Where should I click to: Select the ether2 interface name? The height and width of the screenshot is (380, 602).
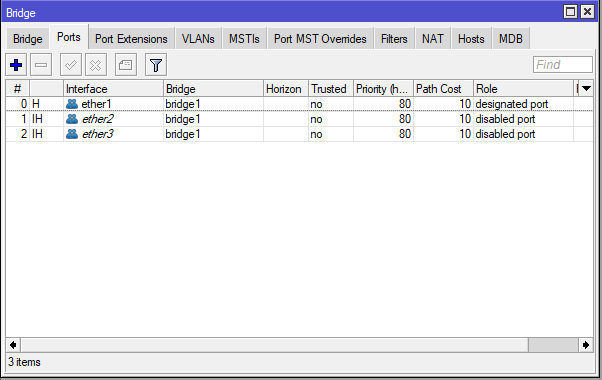click(98, 119)
